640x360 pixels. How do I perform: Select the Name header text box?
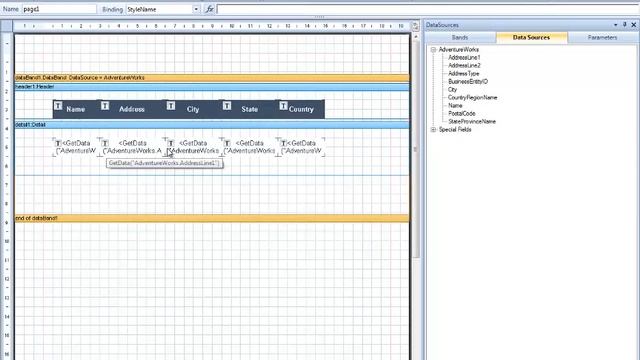[x=76, y=109]
